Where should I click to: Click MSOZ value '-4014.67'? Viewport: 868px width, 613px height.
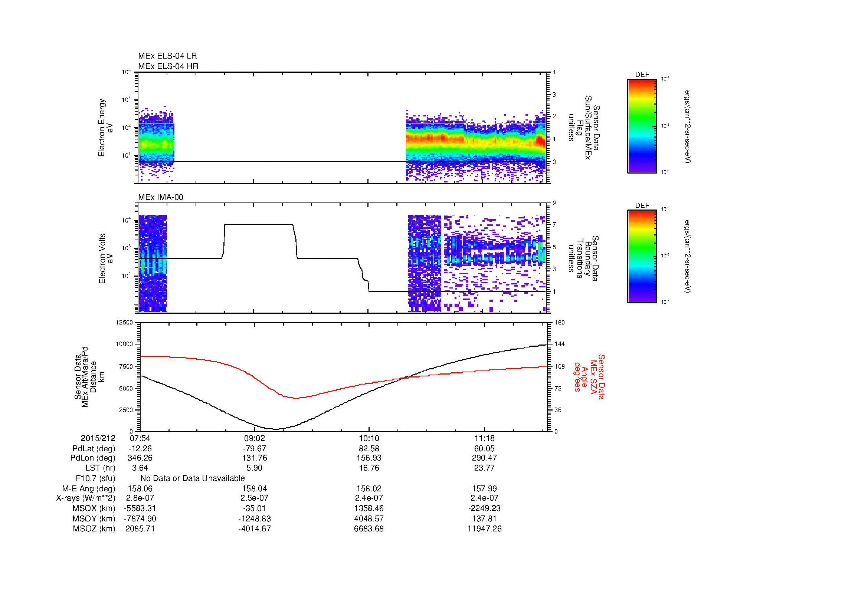255,529
